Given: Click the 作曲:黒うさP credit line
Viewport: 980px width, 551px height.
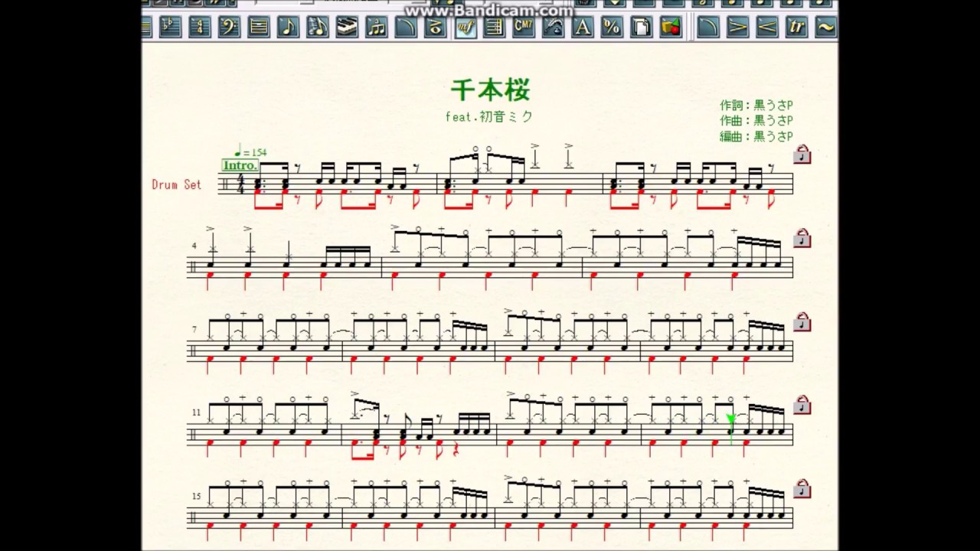Looking at the screenshot, I should click(756, 120).
